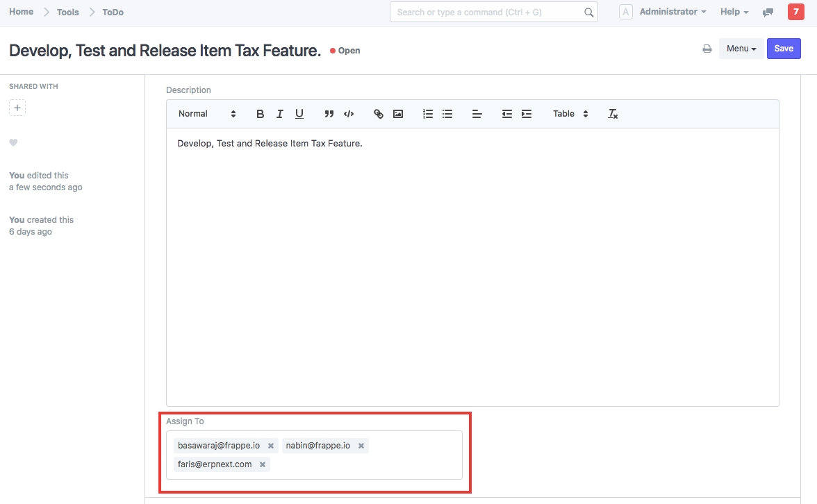The image size is (817, 504).
Task: Add a hyperlink using the link icon
Action: coord(379,114)
